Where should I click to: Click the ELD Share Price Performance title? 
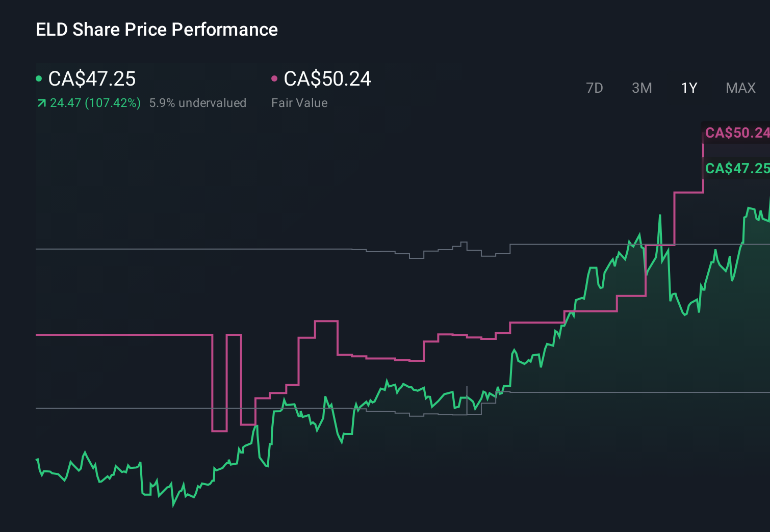(x=157, y=29)
